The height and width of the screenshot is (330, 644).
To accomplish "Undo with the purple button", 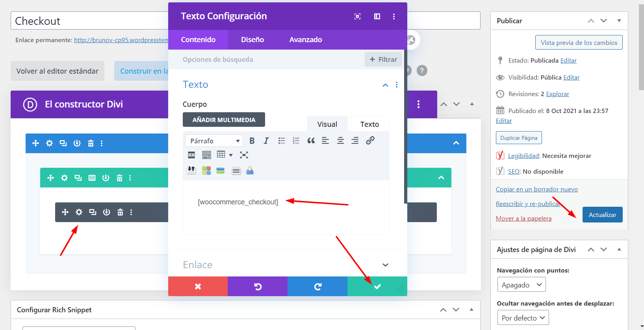I will (x=258, y=286).
